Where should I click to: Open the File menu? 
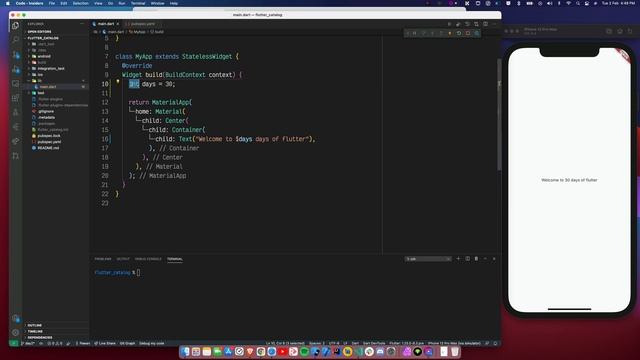coord(52,3)
